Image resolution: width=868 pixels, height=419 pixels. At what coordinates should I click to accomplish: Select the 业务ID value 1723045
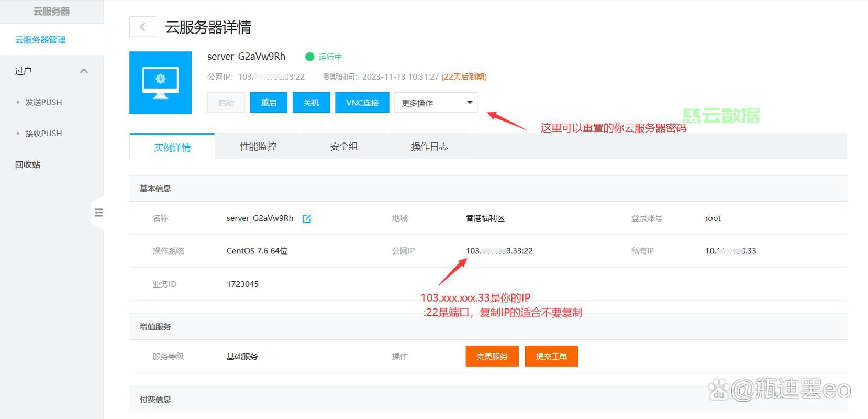[x=242, y=284]
